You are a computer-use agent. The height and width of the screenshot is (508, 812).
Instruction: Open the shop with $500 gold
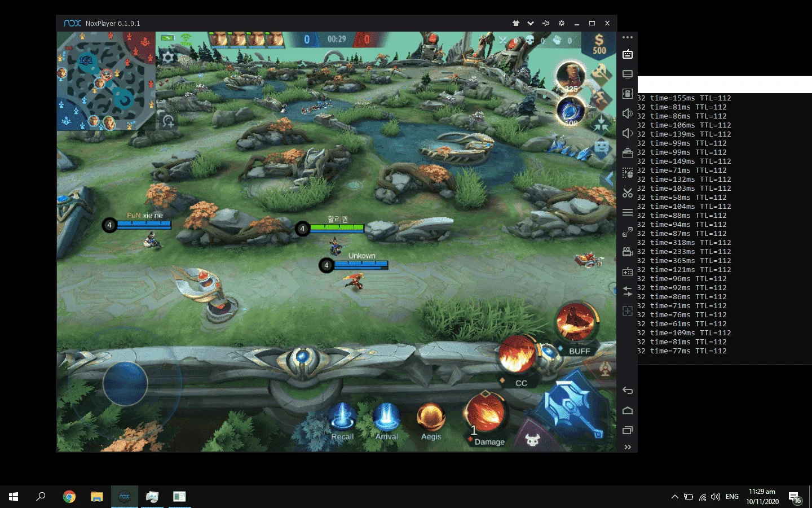599,44
